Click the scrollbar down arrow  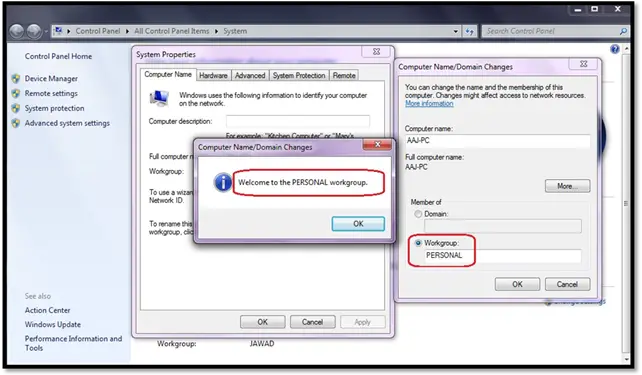point(626,359)
